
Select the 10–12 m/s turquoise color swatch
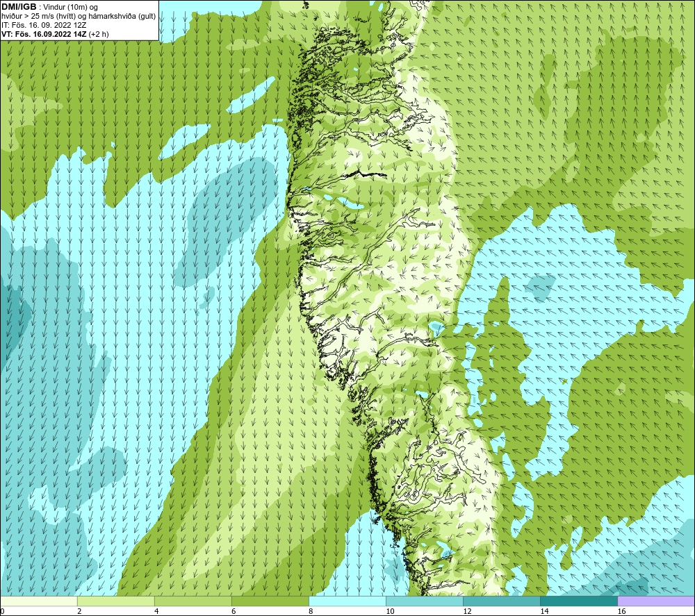pos(424,601)
